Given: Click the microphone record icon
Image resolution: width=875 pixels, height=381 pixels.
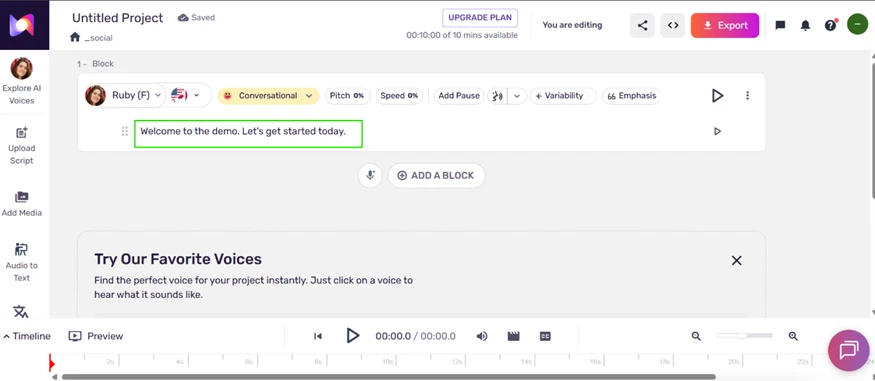Looking at the screenshot, I should pos(370,175).
